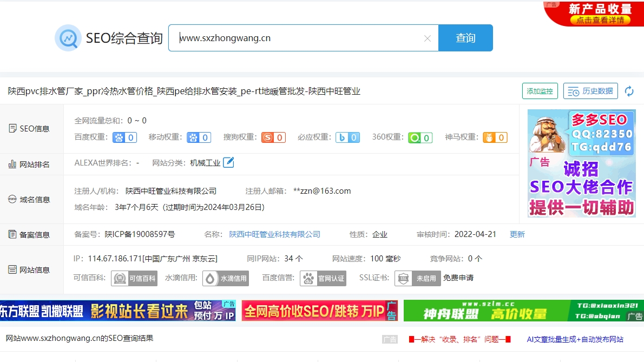Click the 添加监控 button
The width and height of the screenshot is (644, 362).
[x=540, y=91]
